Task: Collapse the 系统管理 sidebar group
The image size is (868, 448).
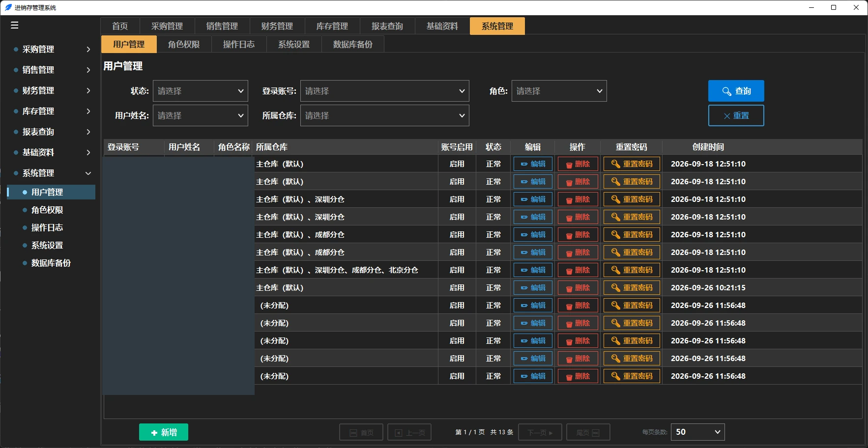Action: [x=52, y=173]
